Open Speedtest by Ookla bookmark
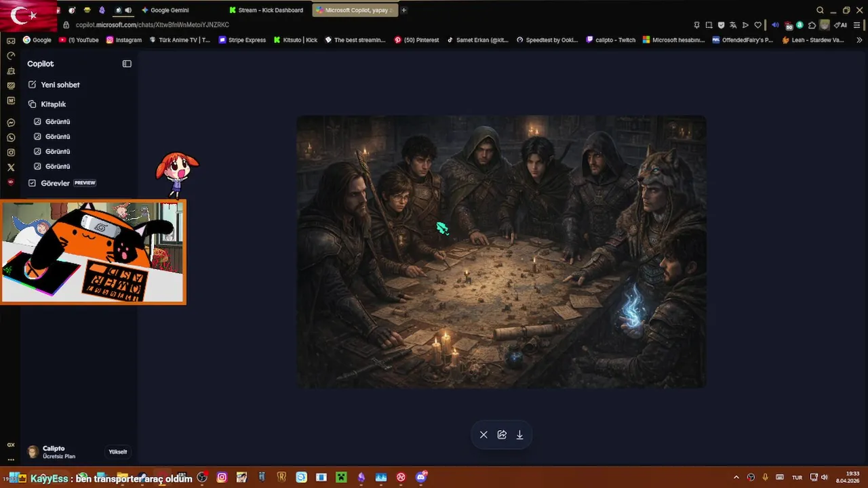 point(547,40)
